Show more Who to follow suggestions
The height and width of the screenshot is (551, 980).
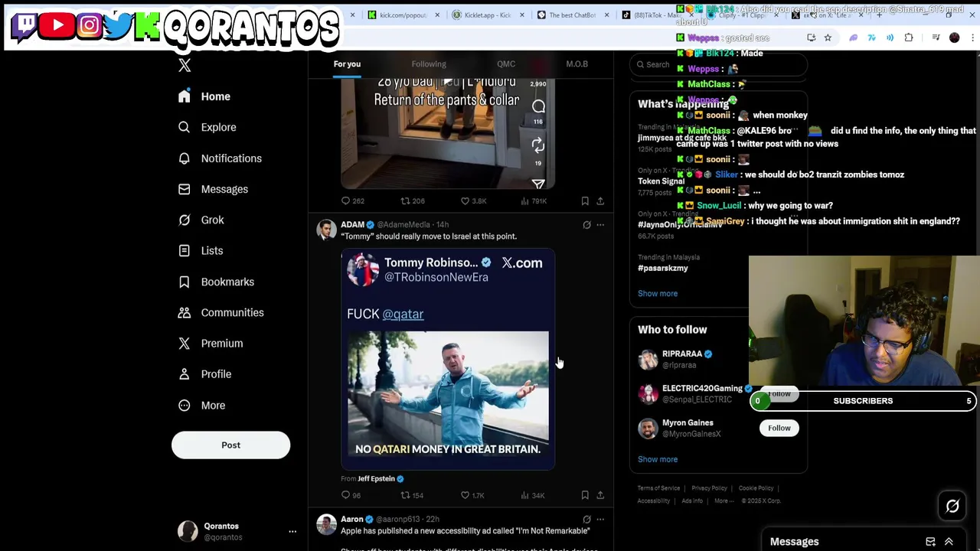coord(658,460)
